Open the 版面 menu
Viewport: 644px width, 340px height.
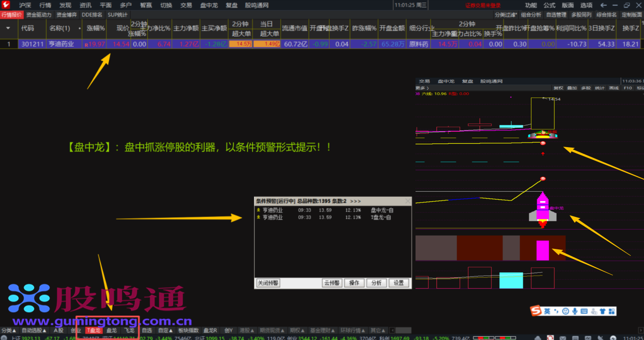tap(568, 5)
